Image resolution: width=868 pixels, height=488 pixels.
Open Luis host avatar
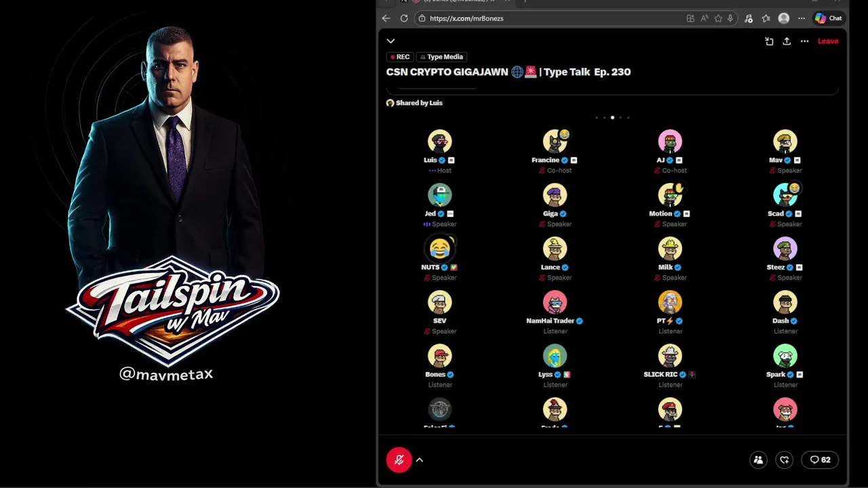[440, 141]
